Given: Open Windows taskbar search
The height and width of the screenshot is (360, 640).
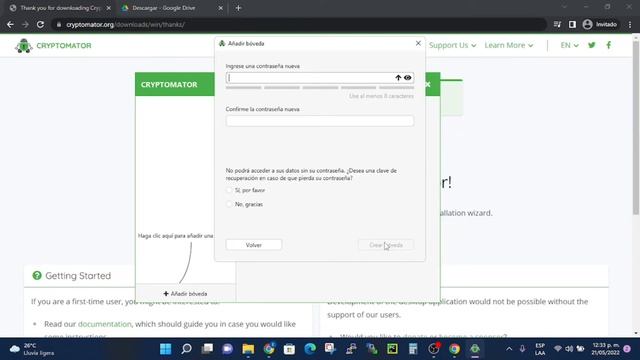Looking at the screenshot, I should 186,349.
